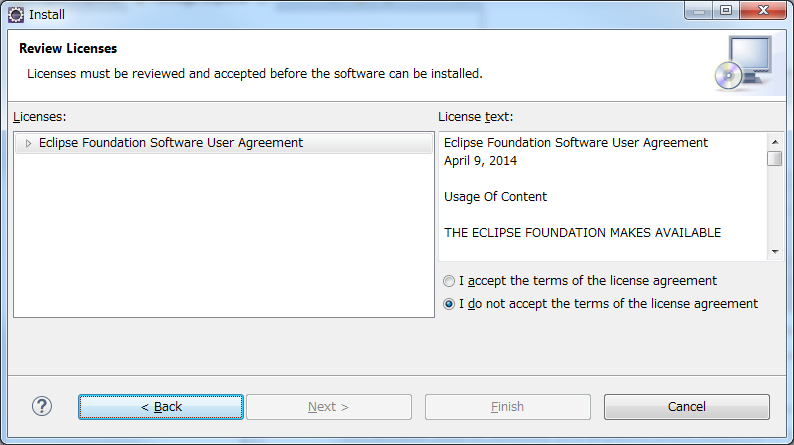
Task: Click the disabled Next button
Action: point(329,407)
